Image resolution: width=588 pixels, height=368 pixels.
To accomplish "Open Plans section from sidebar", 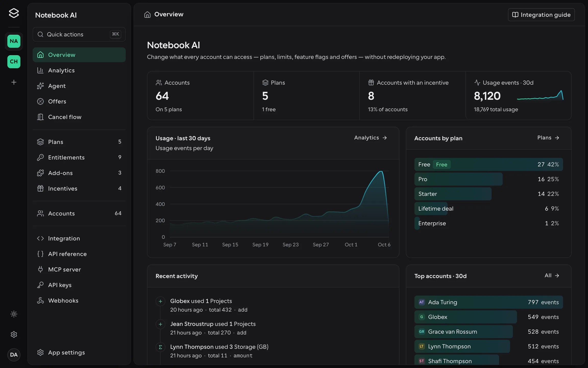I will click(x=79, y=142).
